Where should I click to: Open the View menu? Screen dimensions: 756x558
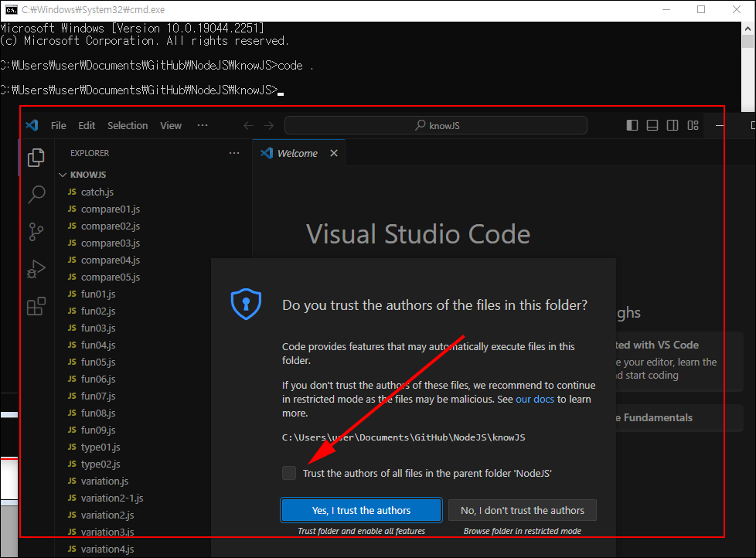pyautogui.click(x=171, y=126)
